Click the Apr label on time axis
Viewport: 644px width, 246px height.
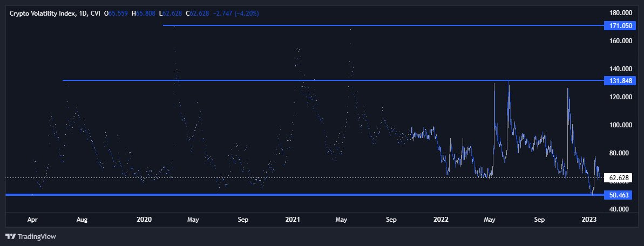tap(32, 220)
